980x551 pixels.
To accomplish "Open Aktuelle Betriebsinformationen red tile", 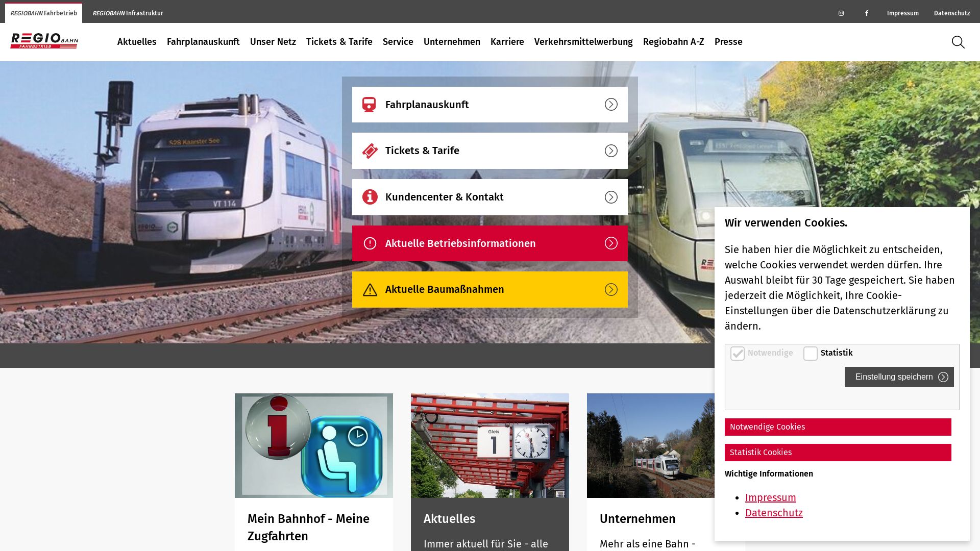I will [x=490, y=243].
